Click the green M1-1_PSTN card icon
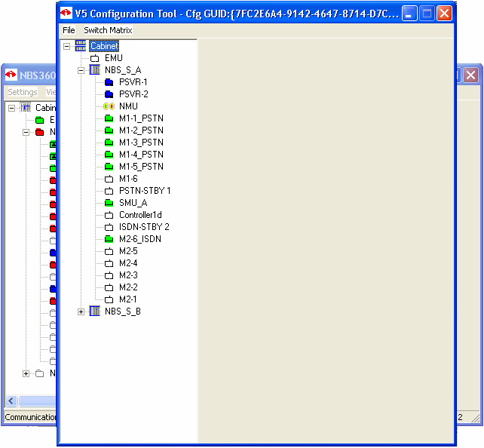 [x=109, y=118]
